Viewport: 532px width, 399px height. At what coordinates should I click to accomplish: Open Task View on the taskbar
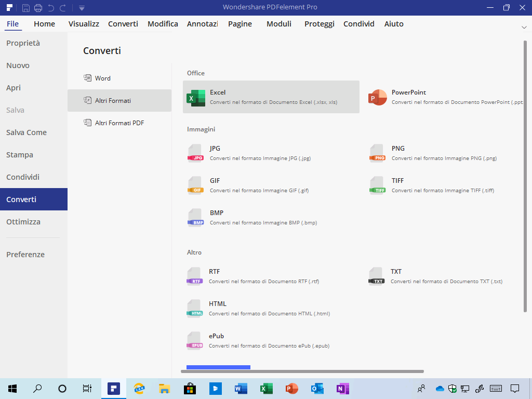pos(87,389)
